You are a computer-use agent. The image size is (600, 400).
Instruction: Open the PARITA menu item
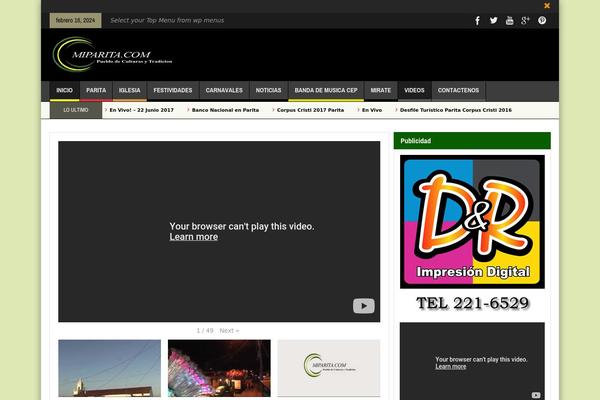(x=96, y=91)
